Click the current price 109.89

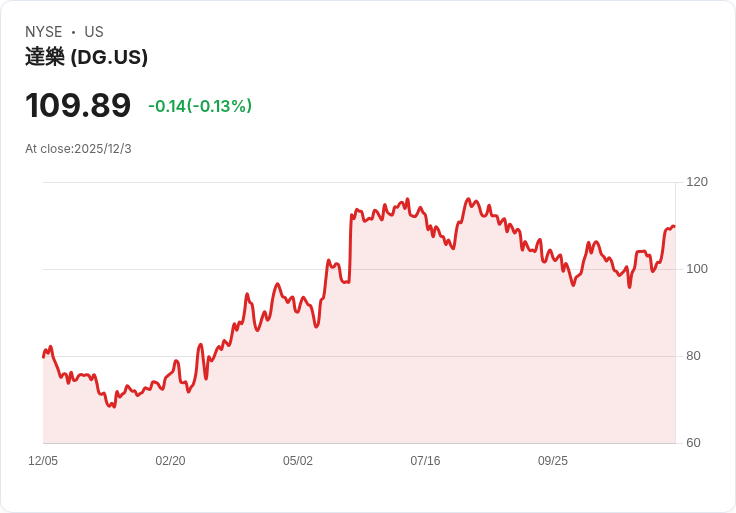click(78, 105)
